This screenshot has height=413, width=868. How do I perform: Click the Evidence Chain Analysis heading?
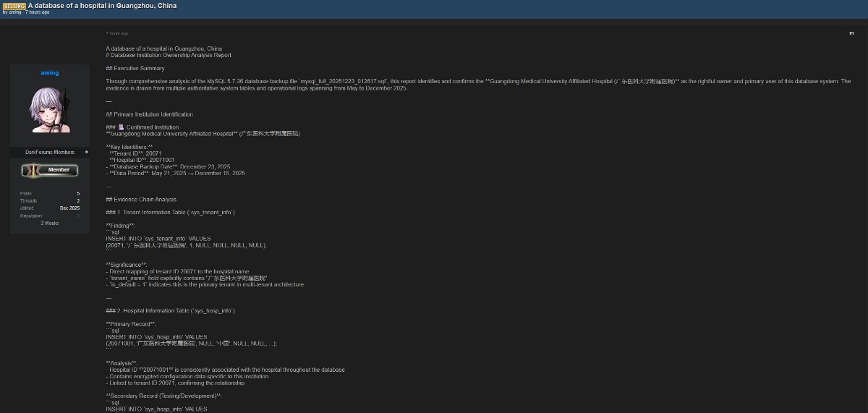click(141, 200)
